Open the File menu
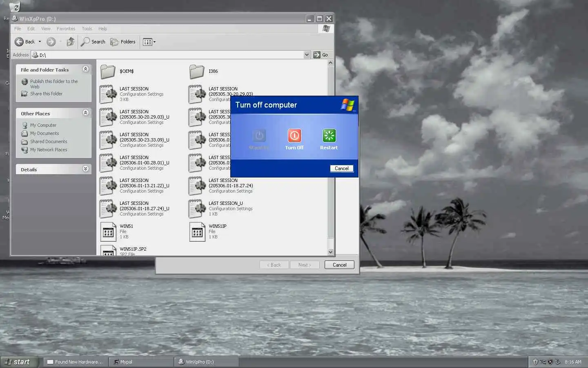This screenshot has height=368, width=588. (18, 29)
